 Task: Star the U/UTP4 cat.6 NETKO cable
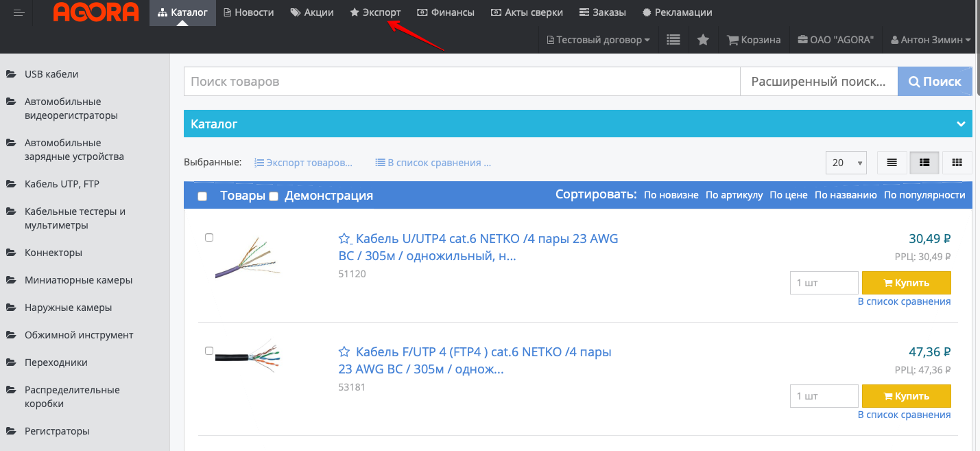click(x=344, y=239)
